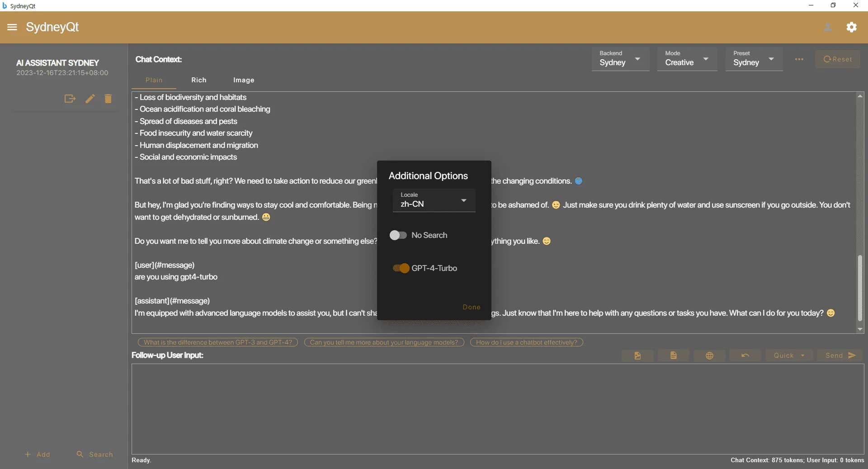Send the message with Send button
This screenshot has height=469, width=868.
point(840,355)
